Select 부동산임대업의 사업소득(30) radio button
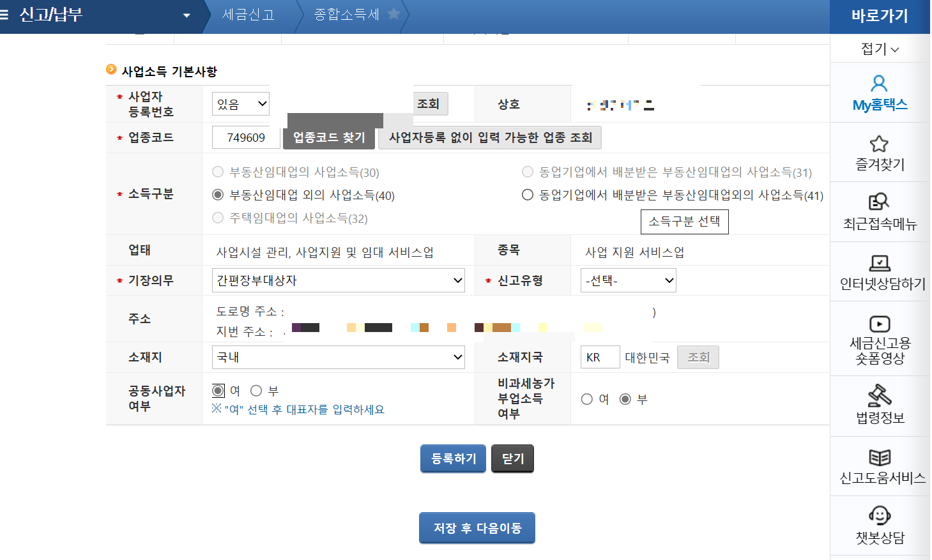This screenshot has height=560, width=932. click(218, 172)
